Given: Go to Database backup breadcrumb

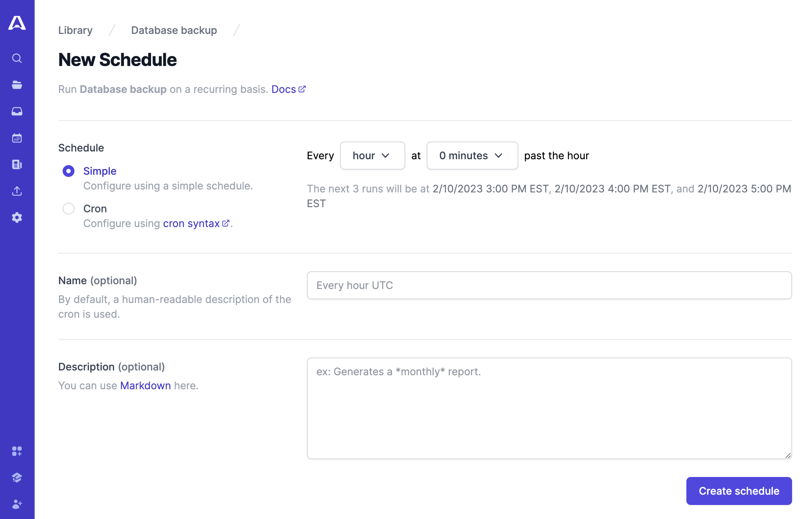Looking at the screenshot, I should coord(174,30).
